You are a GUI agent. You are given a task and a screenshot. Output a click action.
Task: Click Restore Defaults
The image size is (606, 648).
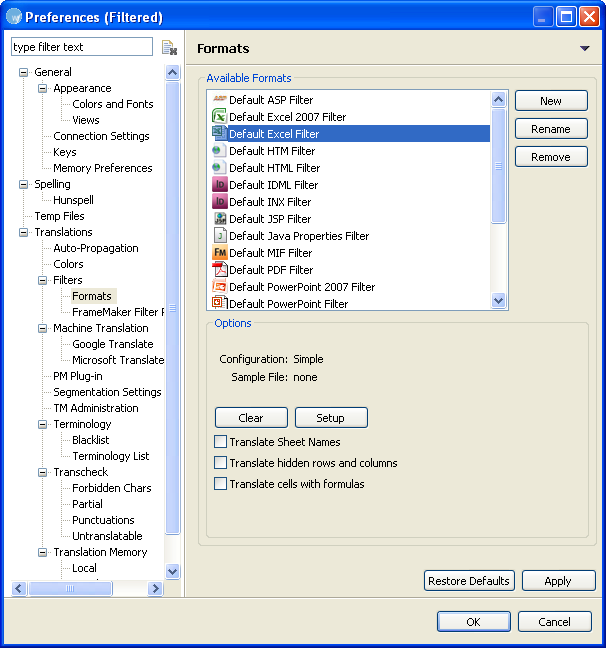pyautogui.click(x=469, y=581)
